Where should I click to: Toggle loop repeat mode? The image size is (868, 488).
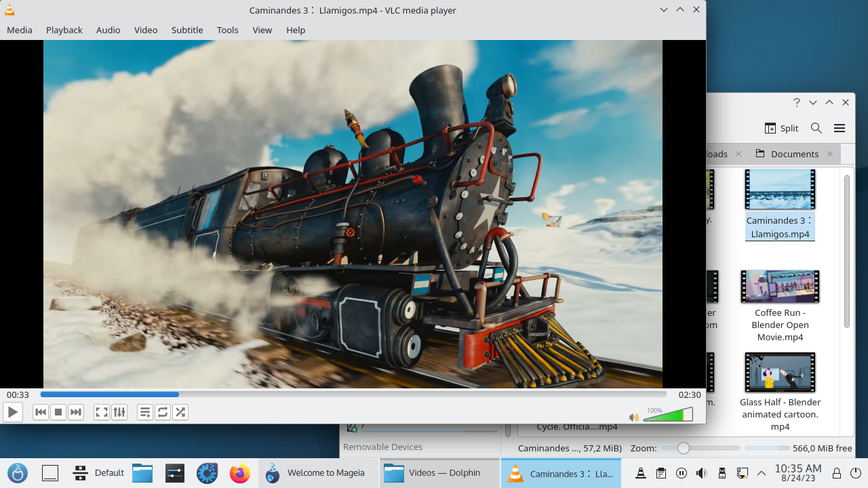(x=163, y=412)
